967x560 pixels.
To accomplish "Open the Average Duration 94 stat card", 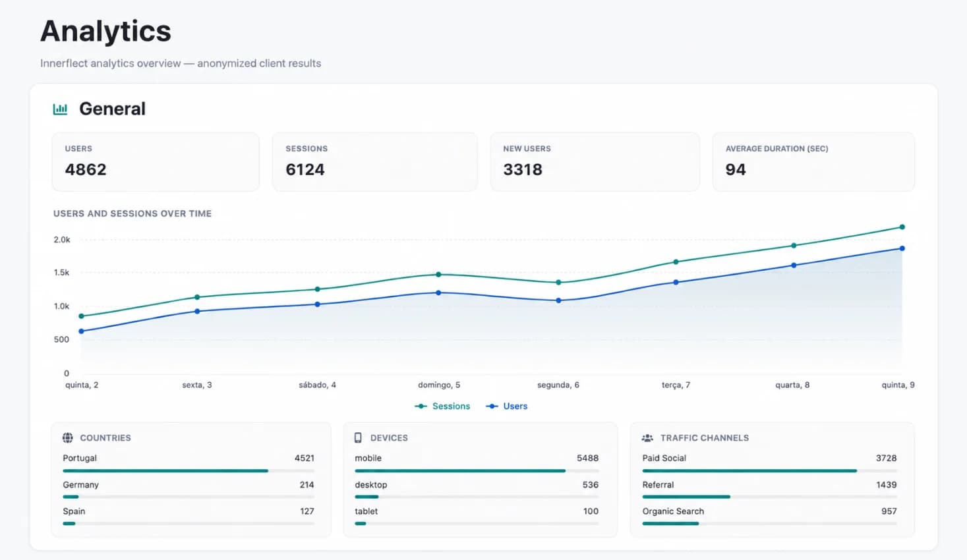I will (x=813, y=161).
